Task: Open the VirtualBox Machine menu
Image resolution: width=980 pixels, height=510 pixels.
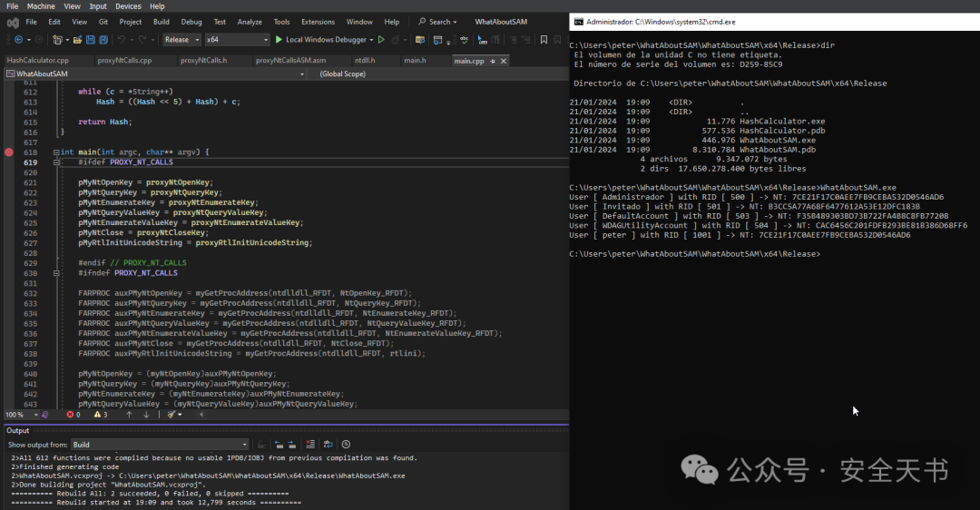Action: (x=41, y=6)
